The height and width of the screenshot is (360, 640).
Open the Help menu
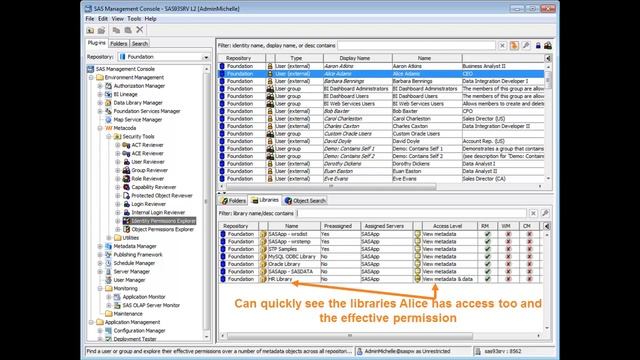150,19
